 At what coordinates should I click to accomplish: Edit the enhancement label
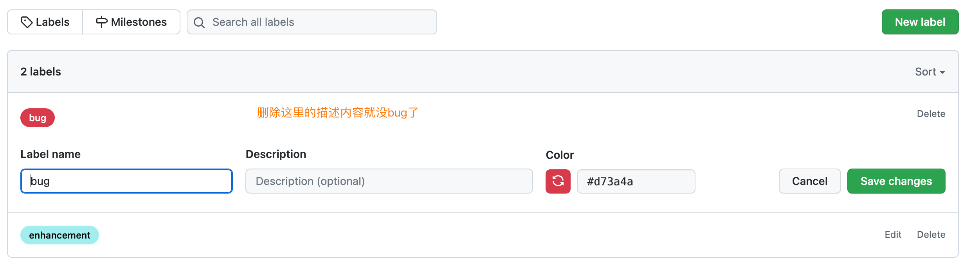pos(894,234)
